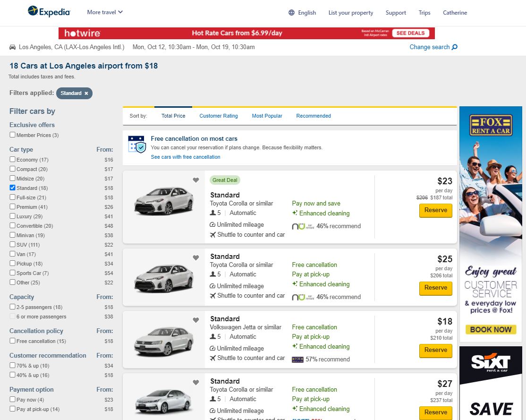Check the SUV car type filter
The width and height of the screenshot is (526, 420).
coord(12,244)
